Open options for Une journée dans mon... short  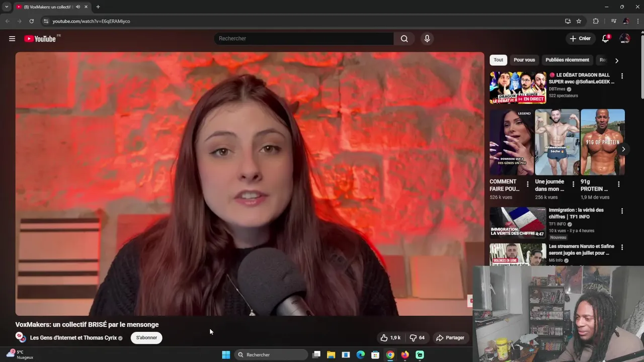click(x=573, y=185)
